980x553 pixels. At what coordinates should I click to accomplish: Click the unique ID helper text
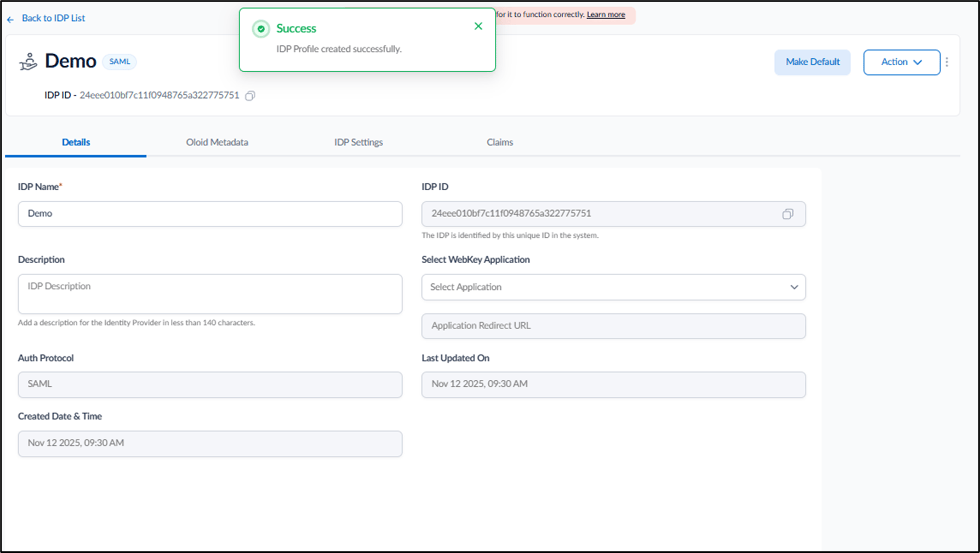coord(510,235)
